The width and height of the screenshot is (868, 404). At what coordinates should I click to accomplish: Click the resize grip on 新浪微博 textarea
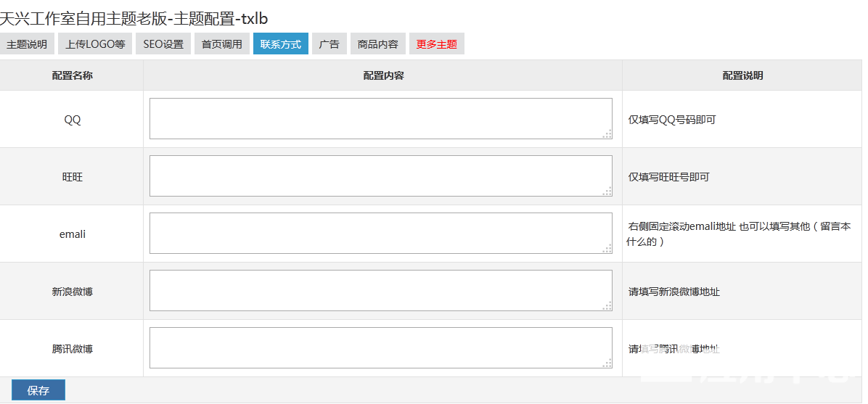coord(607,305)
